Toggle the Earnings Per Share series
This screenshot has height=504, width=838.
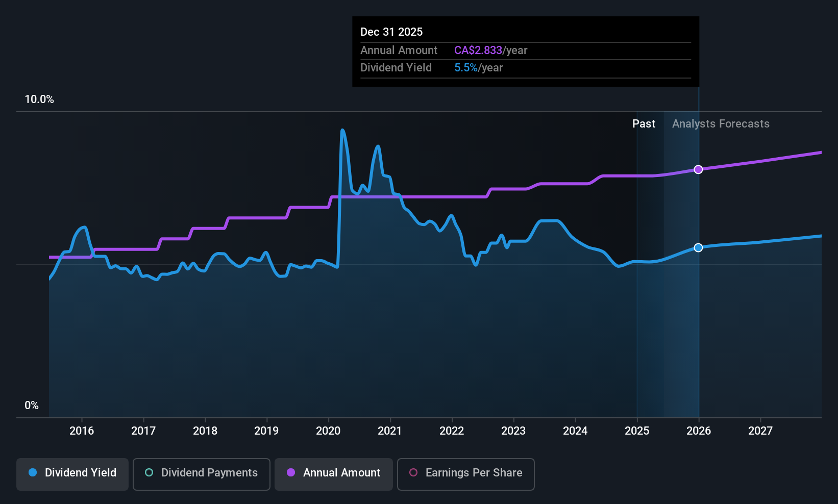click(x=466, y=474)
